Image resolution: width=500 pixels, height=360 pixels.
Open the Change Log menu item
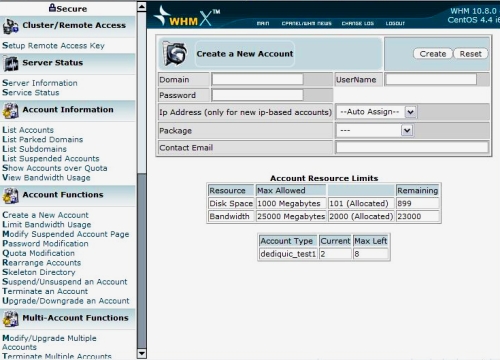pos(358,23)
